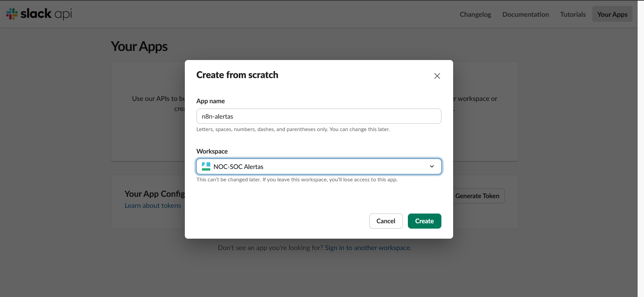Click the Create from scratch dialog title

[x=237, y=75]
